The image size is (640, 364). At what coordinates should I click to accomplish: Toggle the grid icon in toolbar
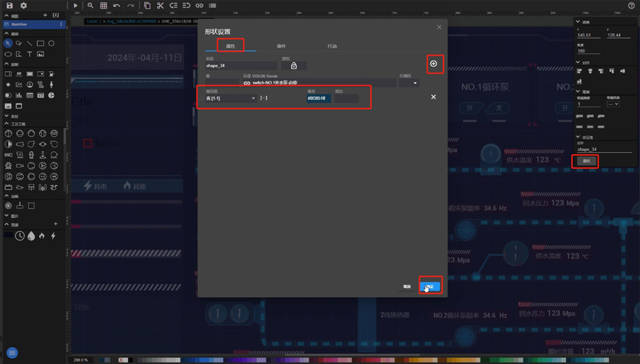[x=104, y=6]
